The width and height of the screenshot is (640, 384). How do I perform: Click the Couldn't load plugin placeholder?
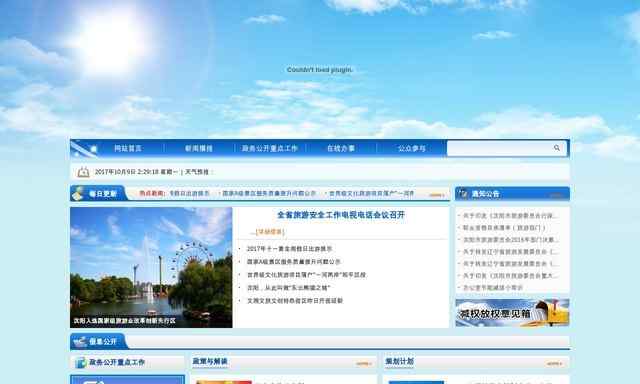tap(320, 70)
